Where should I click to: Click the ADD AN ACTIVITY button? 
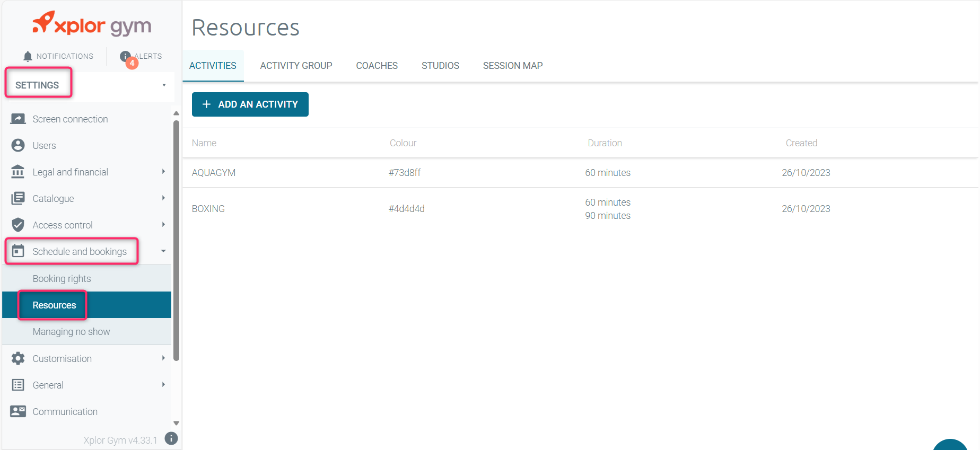250,104
